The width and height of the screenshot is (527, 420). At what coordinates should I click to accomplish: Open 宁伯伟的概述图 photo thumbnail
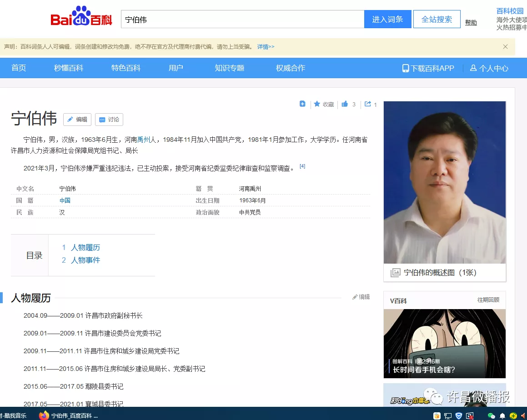tap(444, 182)
